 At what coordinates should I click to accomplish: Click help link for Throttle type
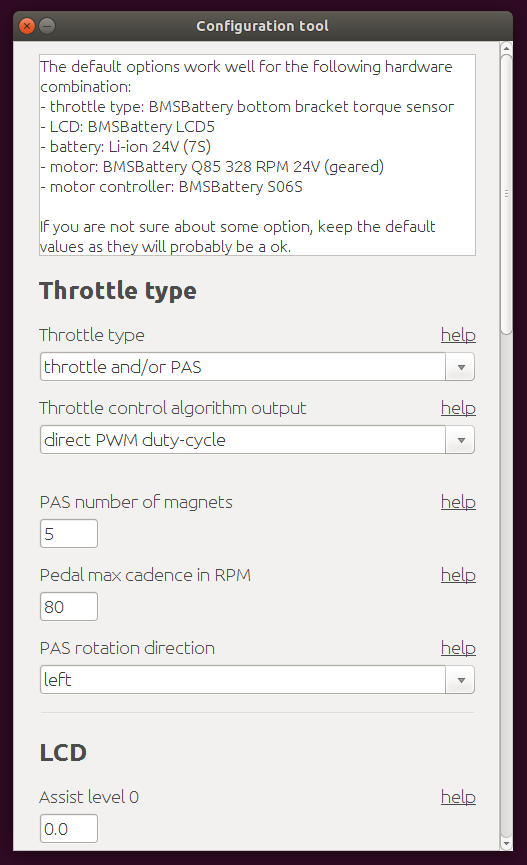click(458, 335)
